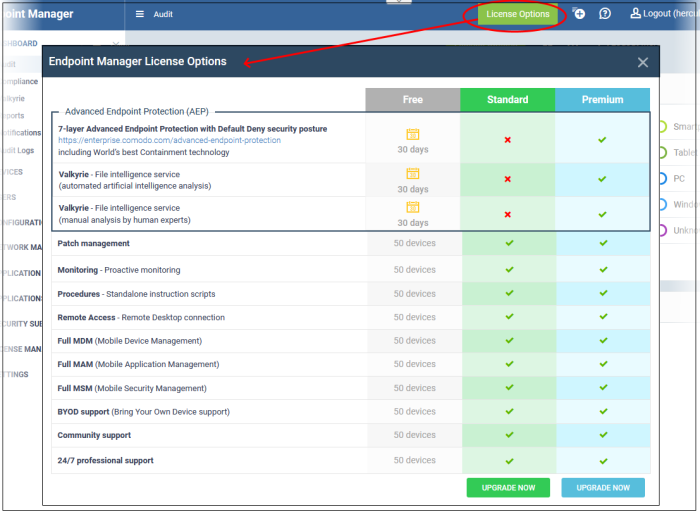Click the red X for 7-layer AEP Standard
The width and height of the screenshot is (700, 512).
[x=508, y=140]
